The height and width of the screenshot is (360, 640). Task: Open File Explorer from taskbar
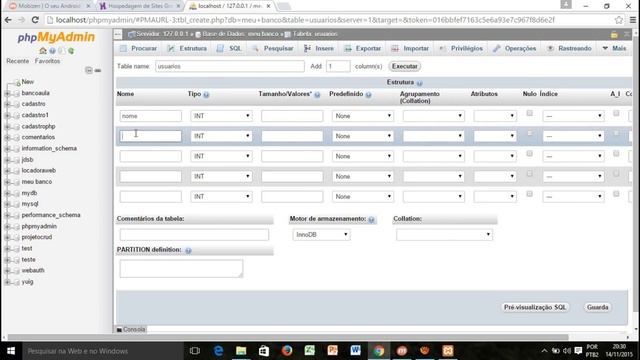[x=241, y=351]
